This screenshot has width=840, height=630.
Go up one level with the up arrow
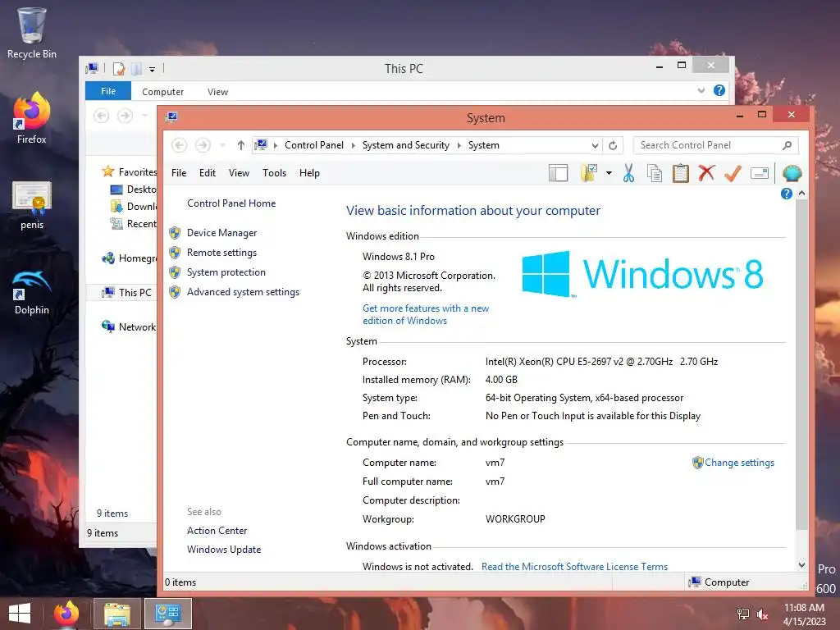(x=240, y=145)
